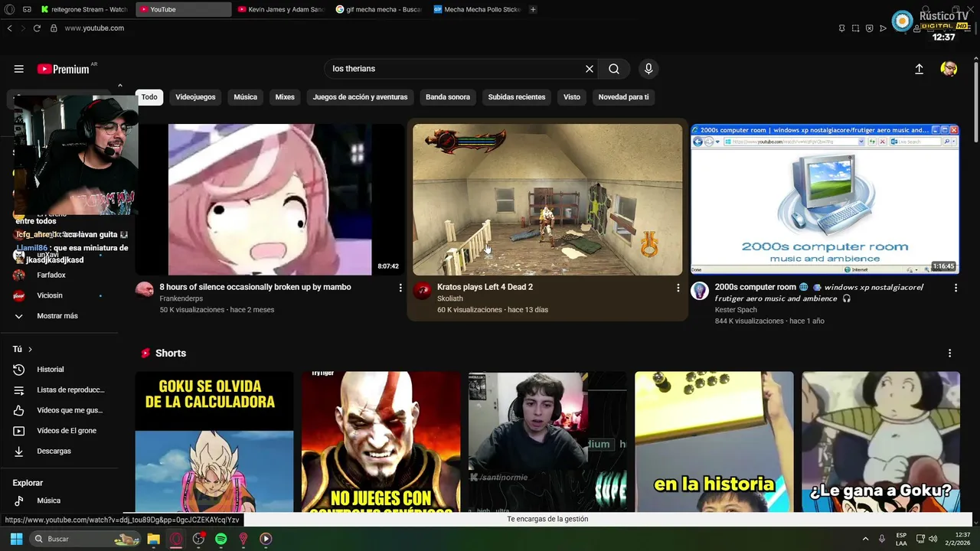
Task: Open Kester Spach channel avatar
Action: 700,290
